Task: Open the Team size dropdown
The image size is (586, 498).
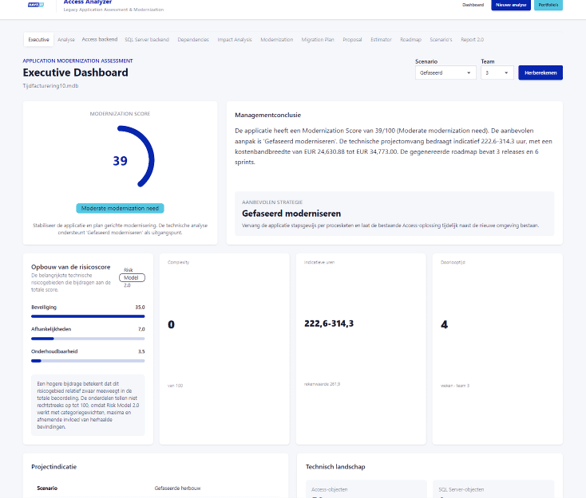Action: point(497,73)
